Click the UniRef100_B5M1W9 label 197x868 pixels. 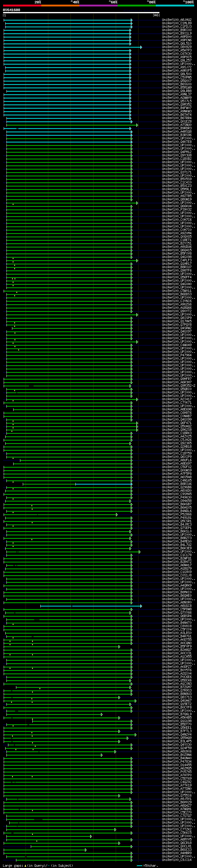click(x=177, y=88)
